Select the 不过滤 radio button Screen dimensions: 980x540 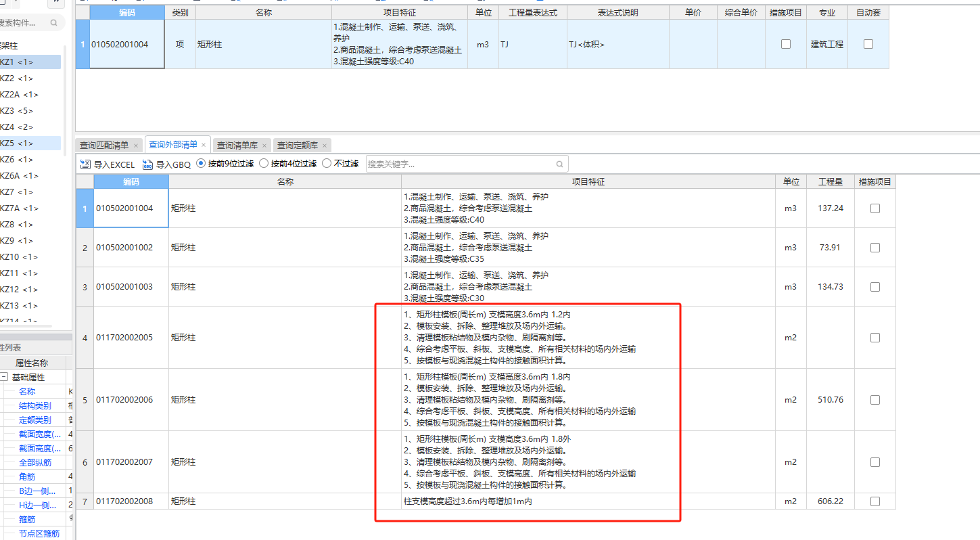[327, 163]
